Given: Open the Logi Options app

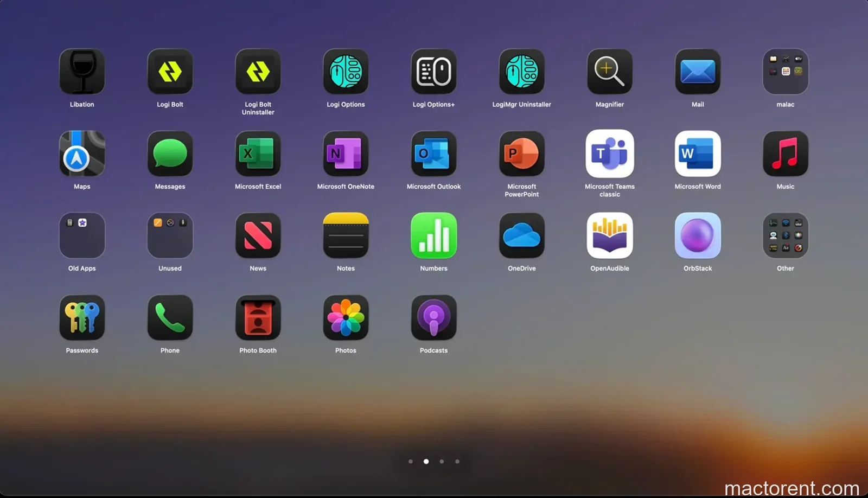Looking at the screenshot, I should click(x=346, y=72).
